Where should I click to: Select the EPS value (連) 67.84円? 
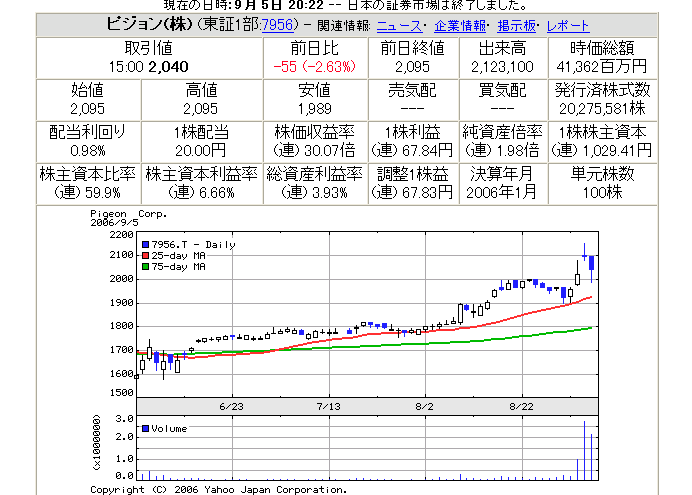point(412,151)
